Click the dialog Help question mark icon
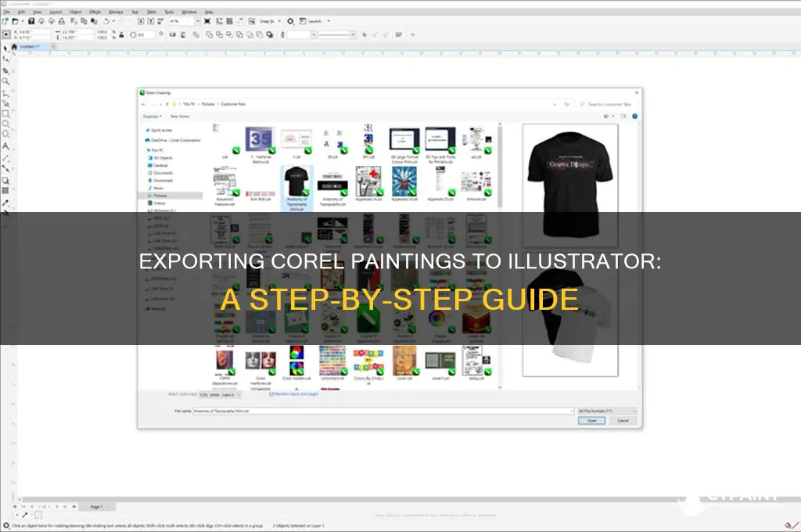The width and height of the screenshot is (801, 532). [635, 117]
